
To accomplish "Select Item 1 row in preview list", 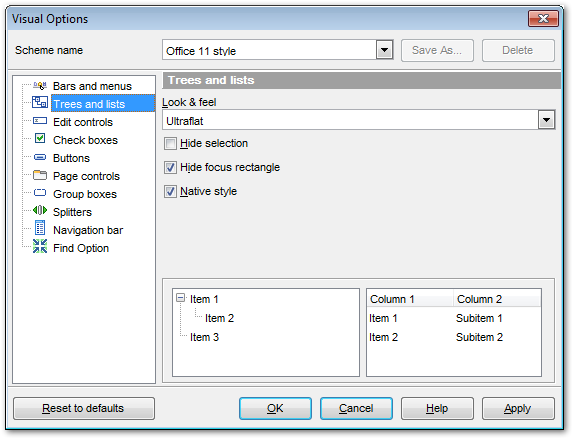I will point(383,318).
